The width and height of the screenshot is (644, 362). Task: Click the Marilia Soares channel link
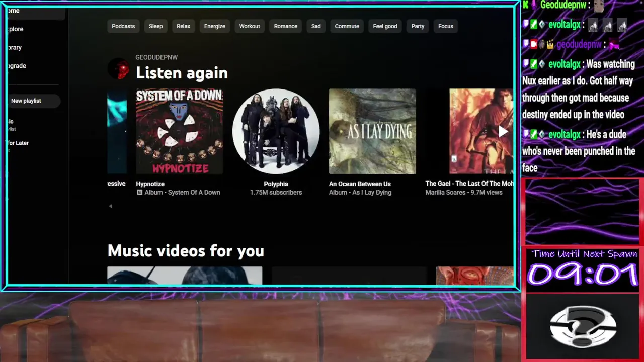click(445, 192)
